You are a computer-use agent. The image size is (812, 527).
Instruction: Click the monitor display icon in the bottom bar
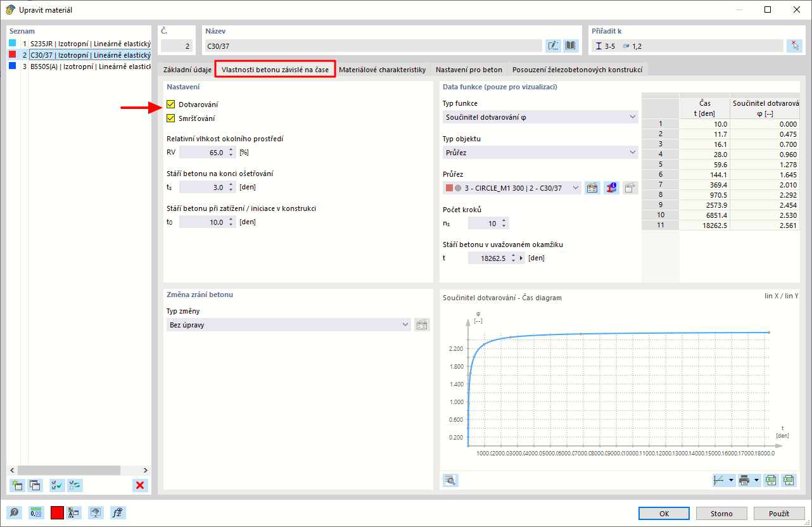click(x=96, y=513)
